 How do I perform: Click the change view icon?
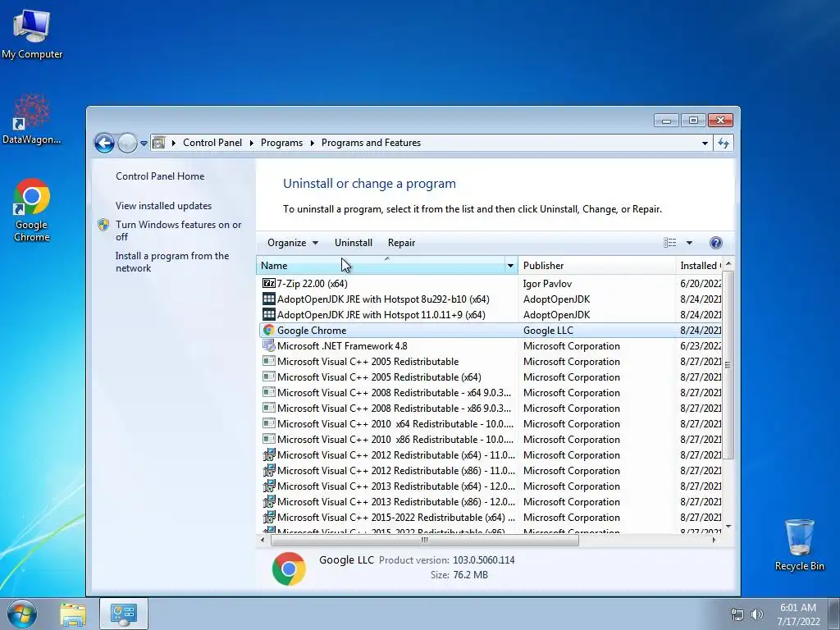click(669, 243)
